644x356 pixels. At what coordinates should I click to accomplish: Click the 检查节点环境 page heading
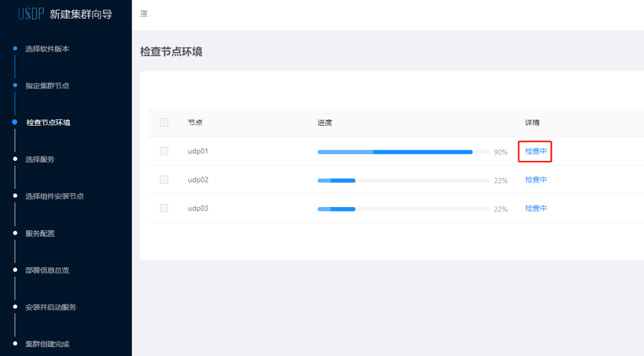pyautogui.click(x=171, y=52)
